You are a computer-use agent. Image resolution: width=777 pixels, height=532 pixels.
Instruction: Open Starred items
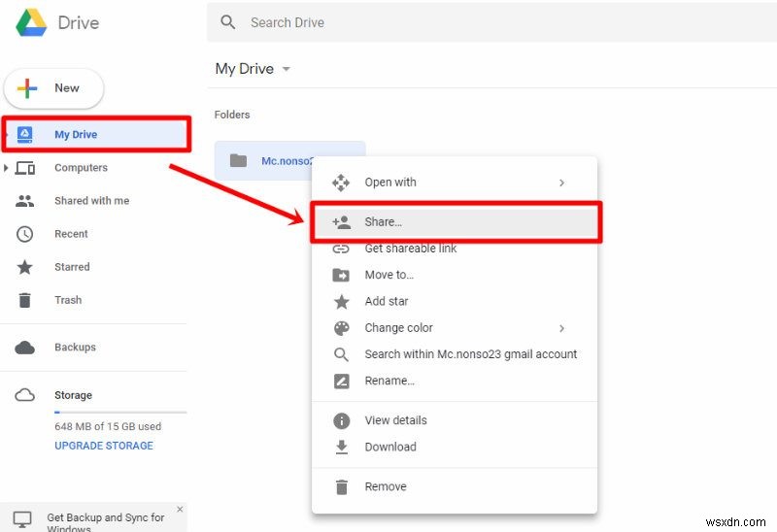point(72,267)
